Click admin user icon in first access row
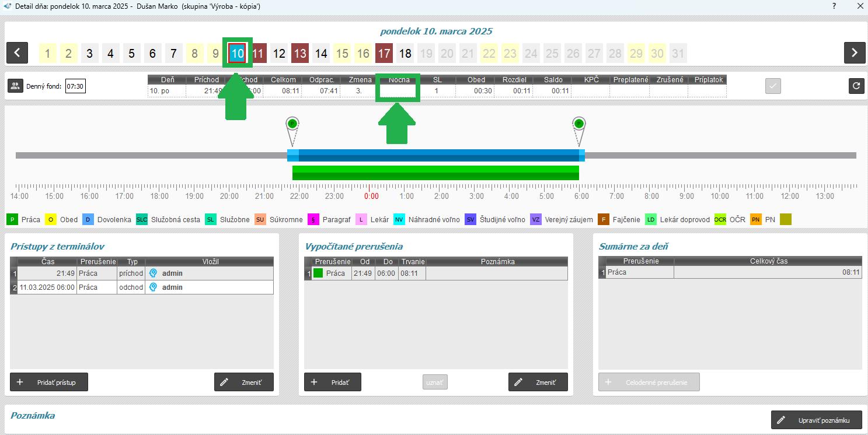 153,273
